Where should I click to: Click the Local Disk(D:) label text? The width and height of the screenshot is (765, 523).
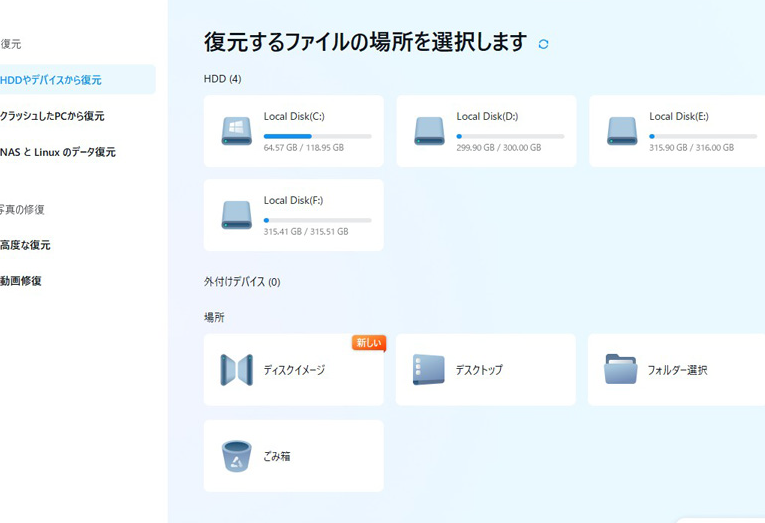click(x=487, y=116)
